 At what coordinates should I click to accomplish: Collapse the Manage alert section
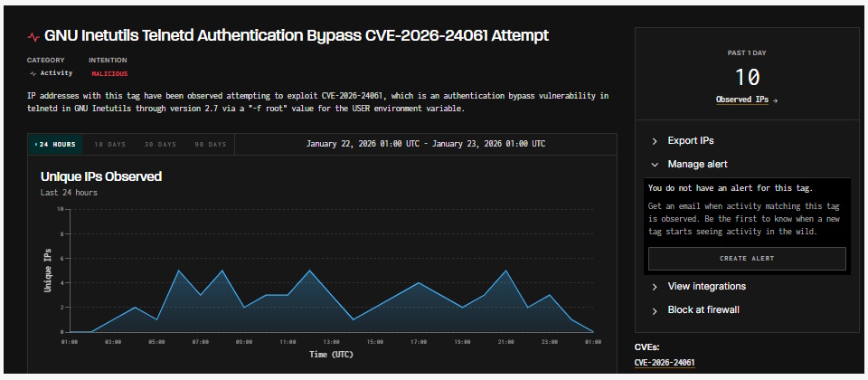click(697, 165)
